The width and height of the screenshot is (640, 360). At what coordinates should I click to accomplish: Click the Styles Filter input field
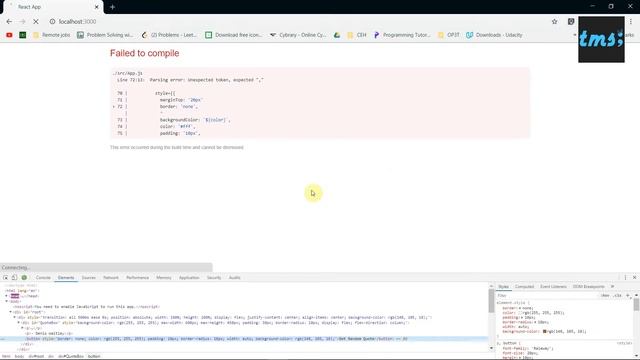tap(547, 295)
